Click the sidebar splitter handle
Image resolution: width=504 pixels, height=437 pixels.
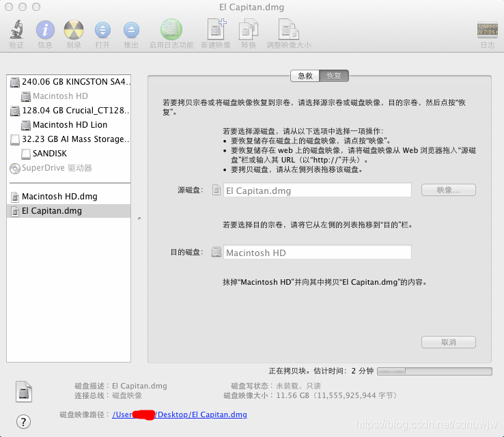[139, 218]
